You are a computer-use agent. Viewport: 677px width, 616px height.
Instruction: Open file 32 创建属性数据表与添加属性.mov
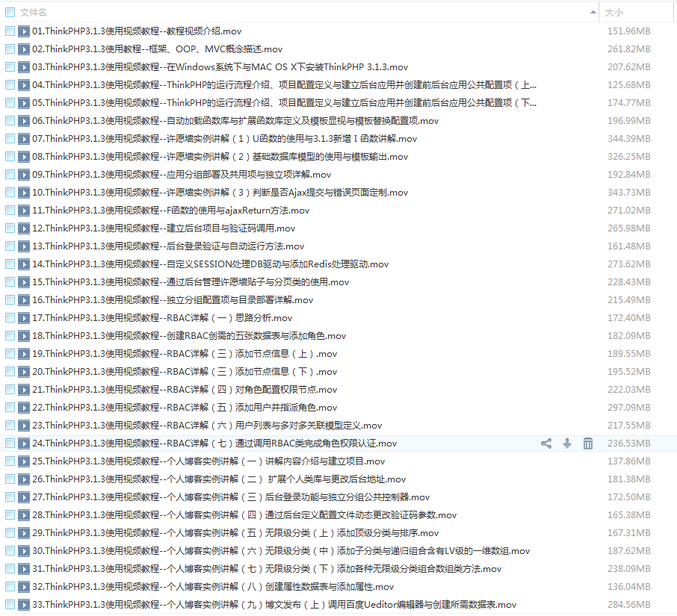pos(213,587)
